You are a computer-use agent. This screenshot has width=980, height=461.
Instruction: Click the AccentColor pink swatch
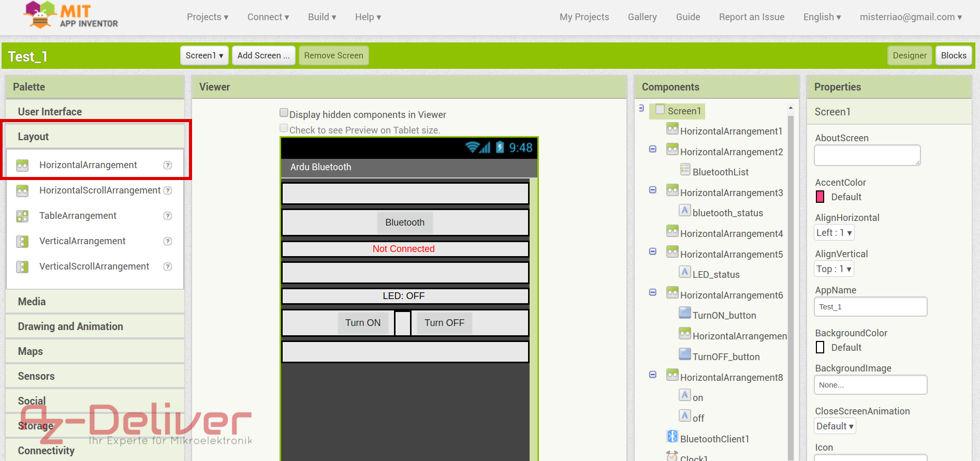point(820,197)
